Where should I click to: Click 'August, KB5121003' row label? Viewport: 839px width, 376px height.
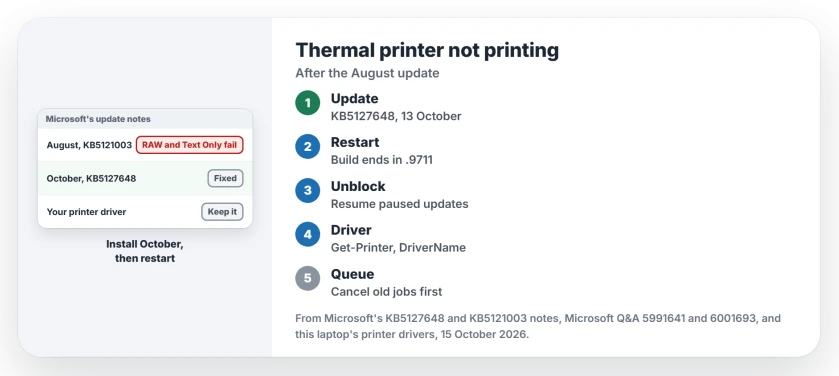[89, 145]
